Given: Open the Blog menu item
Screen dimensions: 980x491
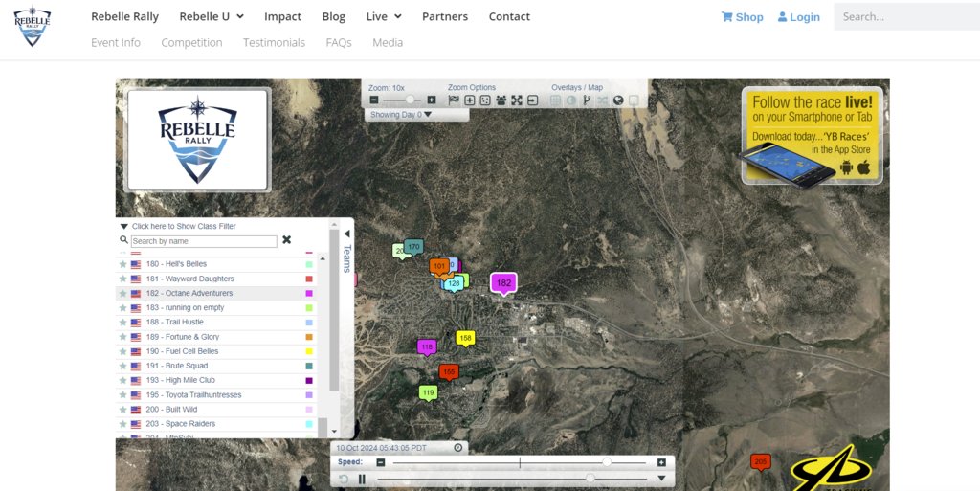Looking at the screenshot, I should point(334,17).
